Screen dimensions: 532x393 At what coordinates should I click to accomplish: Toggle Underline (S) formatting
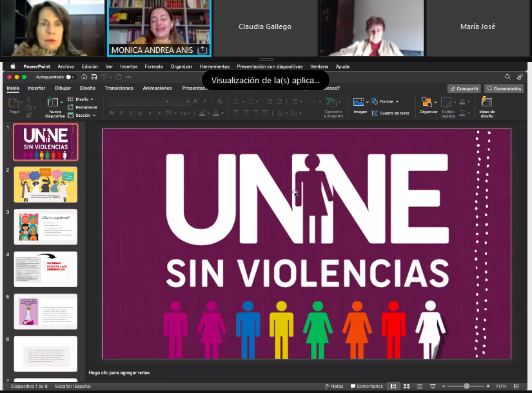[131, 113]
